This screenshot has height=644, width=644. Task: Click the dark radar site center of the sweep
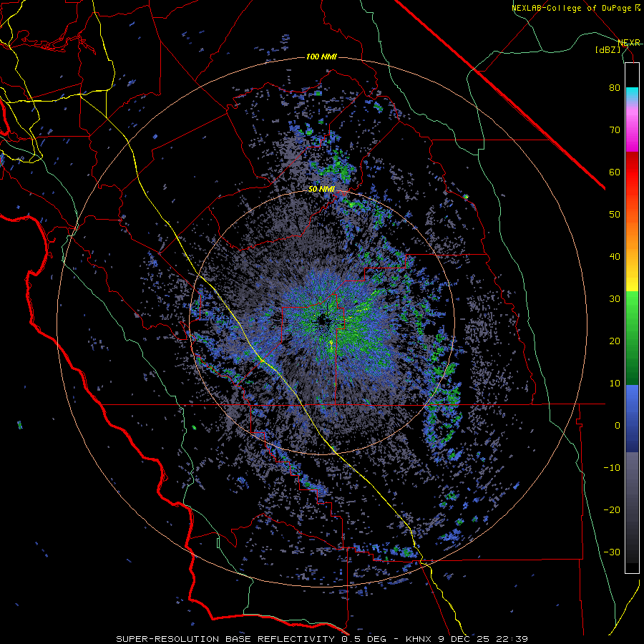(323, 321)
